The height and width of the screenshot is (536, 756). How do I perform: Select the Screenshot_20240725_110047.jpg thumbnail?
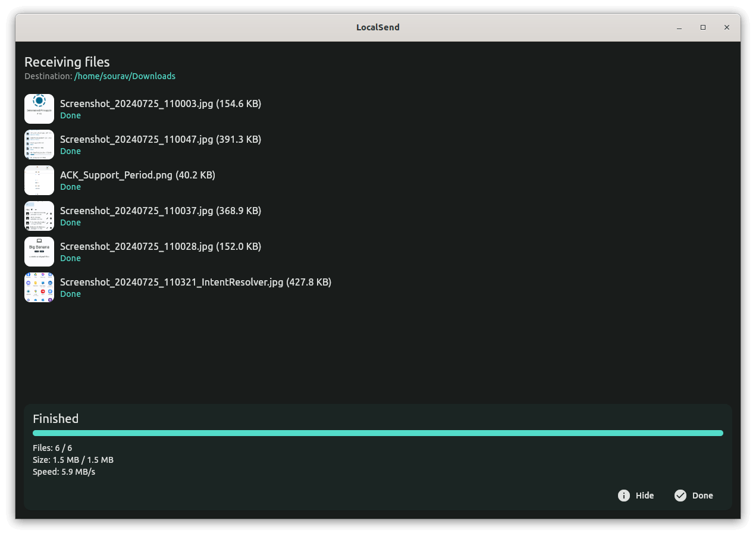[39, 145]
